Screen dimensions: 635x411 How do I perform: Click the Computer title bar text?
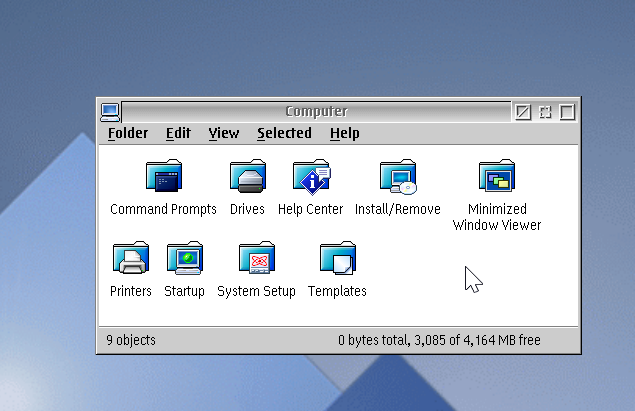coord(316,112)
